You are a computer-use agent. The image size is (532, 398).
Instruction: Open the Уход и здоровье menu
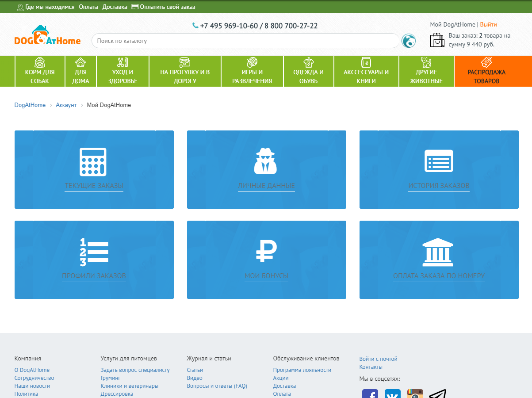pyautogui.click(x=122, y=71)
